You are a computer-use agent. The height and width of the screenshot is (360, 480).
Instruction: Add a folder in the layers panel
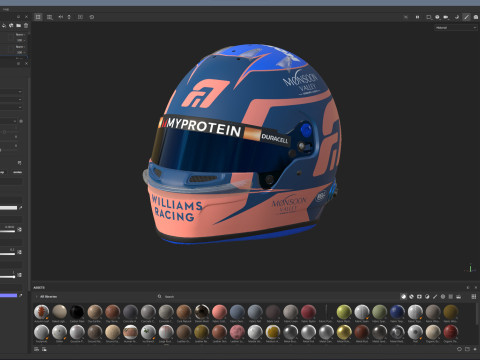18,25
